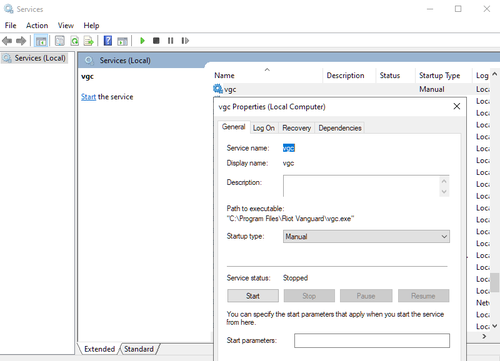The height and width of the screenshot is (361, 500).
Task: Close the vgc Properties dialog
Action: pyautogui.click(x=457, y=106)
